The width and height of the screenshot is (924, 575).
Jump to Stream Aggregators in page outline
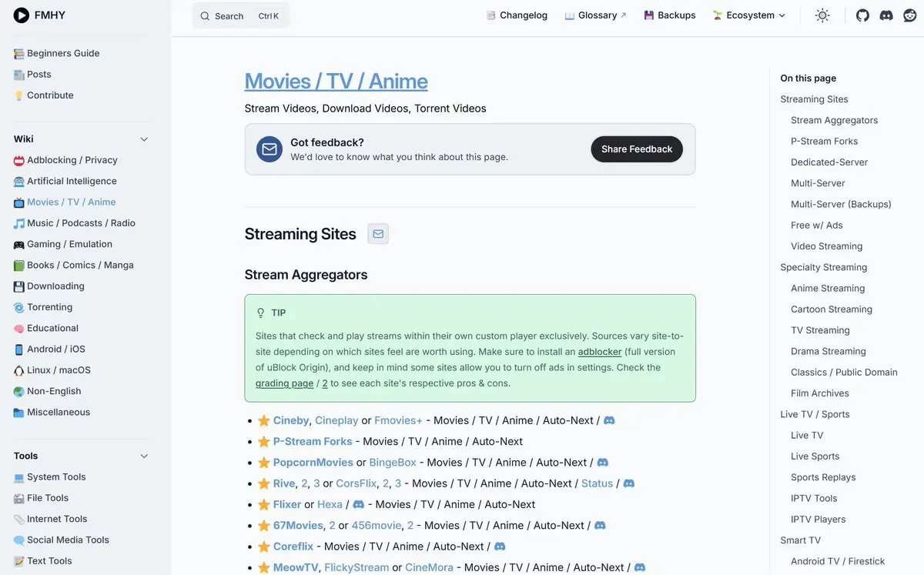(x=834, y=120)
